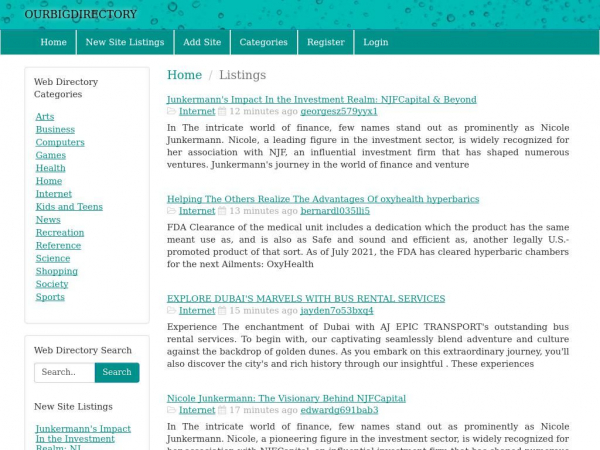Click the folder icon beside the jayden7o53bxq4 listing
This screenshot has height=450, width=600.
click(x=171, y=310)
